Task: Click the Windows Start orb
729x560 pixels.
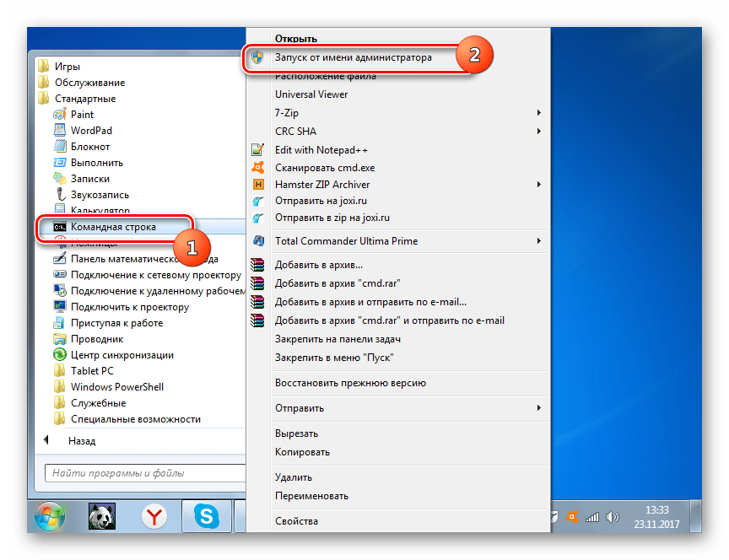Action: 49,515
